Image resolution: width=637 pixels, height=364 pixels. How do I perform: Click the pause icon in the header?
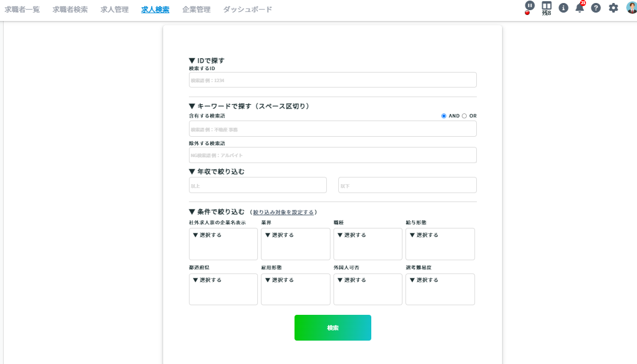[x=530, y=5]
